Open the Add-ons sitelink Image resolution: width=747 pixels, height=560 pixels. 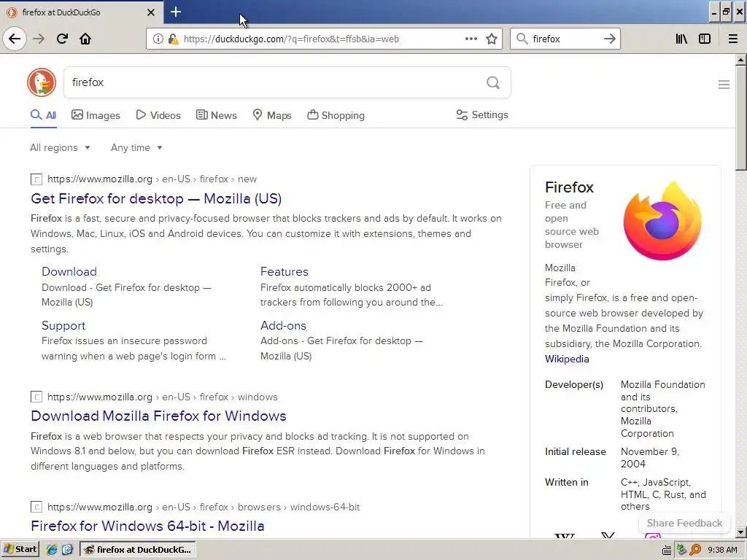pos(283,326)
